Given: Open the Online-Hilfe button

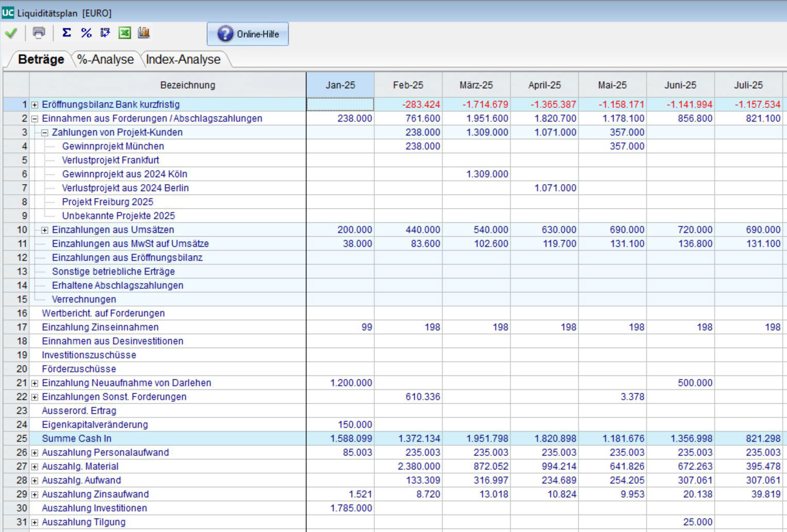Looking at the screenshot, I should point(248,34).
